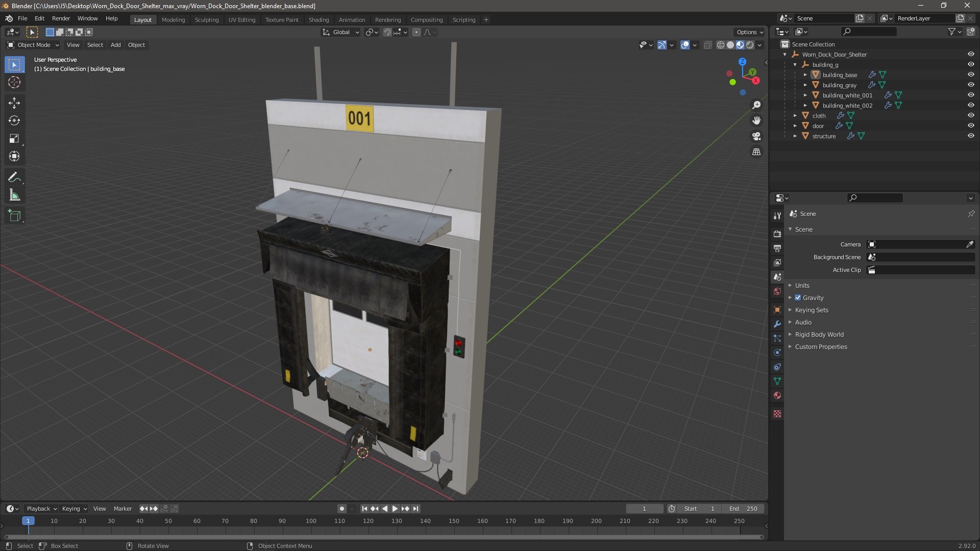Click the zoom view magnifier icon
The height and width of the screenshot is (551, 980).
pyautogui.click(x=756, y=105)
